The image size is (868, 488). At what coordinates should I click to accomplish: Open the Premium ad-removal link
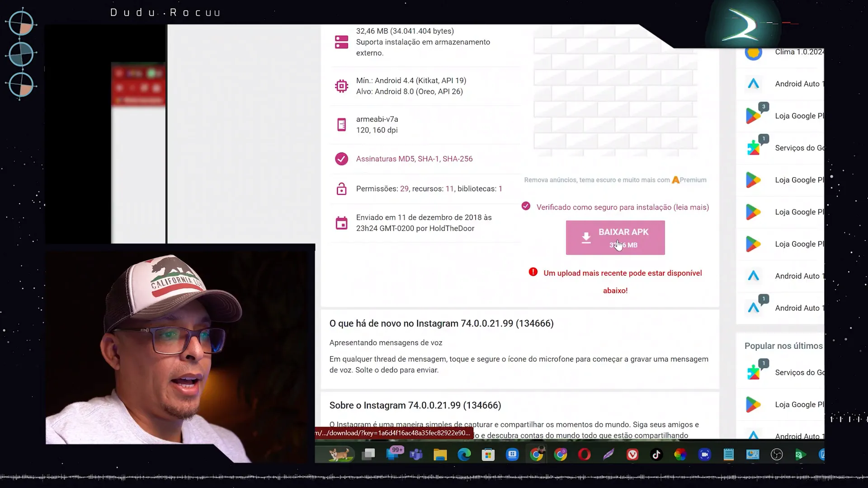pyautogui.click(x=689, y=180)
